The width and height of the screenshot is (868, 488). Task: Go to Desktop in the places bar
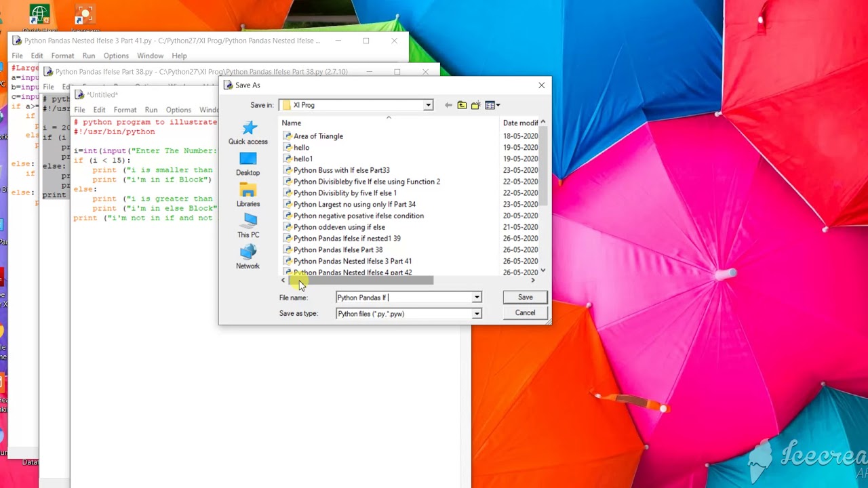pyautogui.click(x=248, y=164)
